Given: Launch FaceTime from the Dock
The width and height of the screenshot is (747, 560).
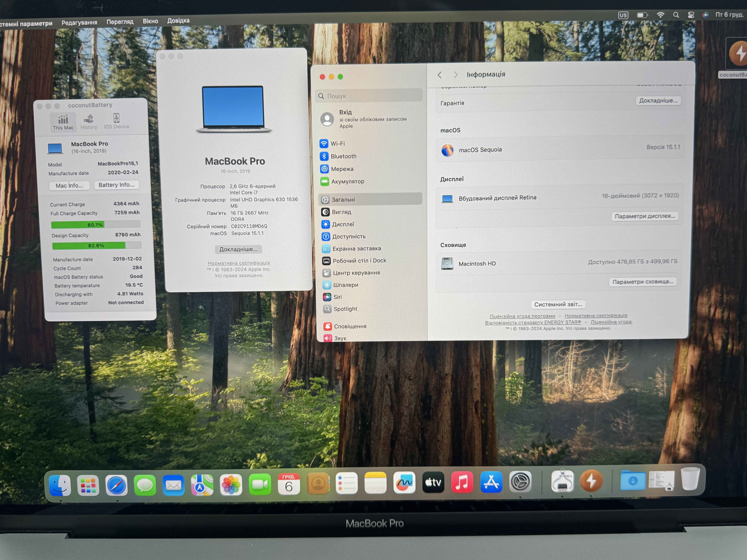Looking at the screenshot, I should pyautogui.click(x=260, y=484).
